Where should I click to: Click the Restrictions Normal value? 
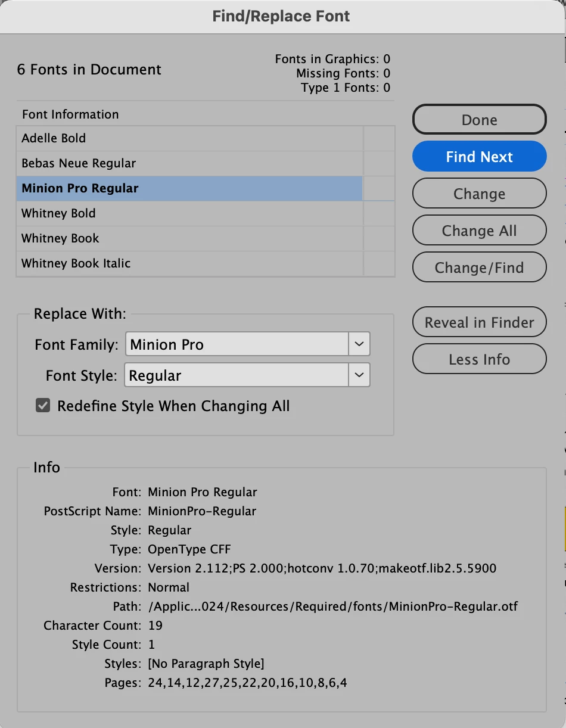pyautogui.click(x=169, y=587)
